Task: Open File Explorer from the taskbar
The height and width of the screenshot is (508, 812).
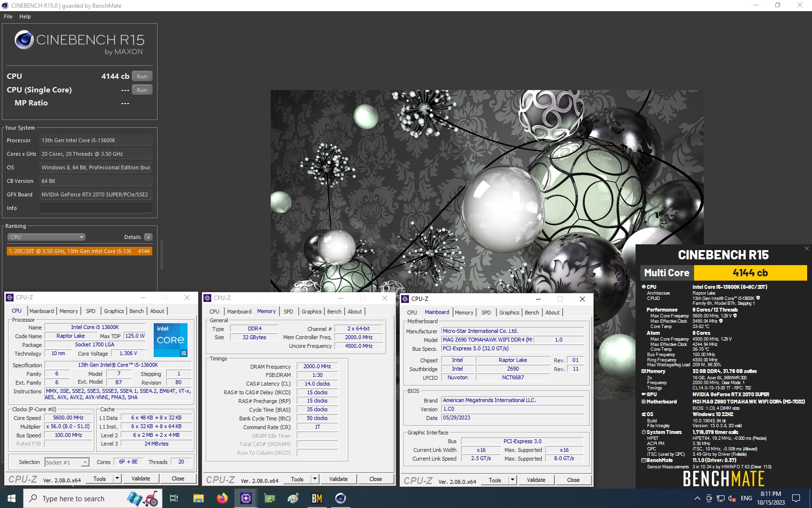Action: (x=198, y=498)
